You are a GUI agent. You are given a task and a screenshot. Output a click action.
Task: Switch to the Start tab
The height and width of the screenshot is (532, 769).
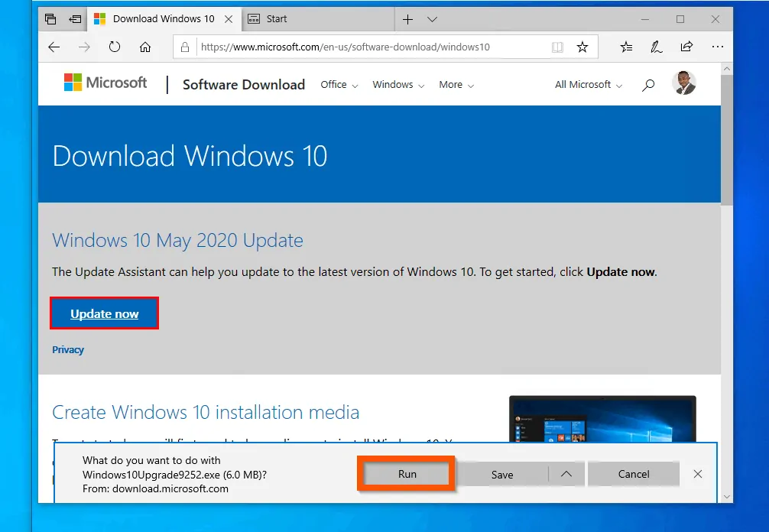point(318,19)
